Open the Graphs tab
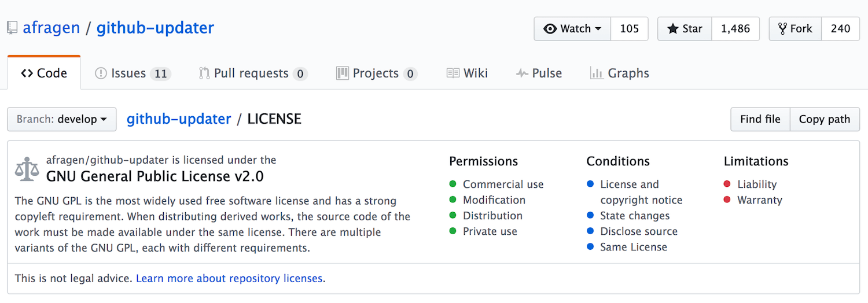The width and height of the screenshot is (868, 303). click(x=619, y=73)
